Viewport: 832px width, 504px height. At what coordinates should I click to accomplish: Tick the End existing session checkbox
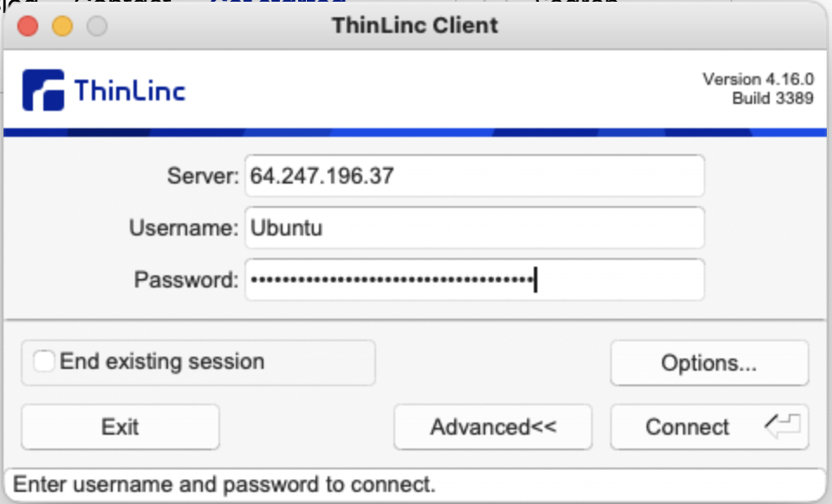[43, 361]
